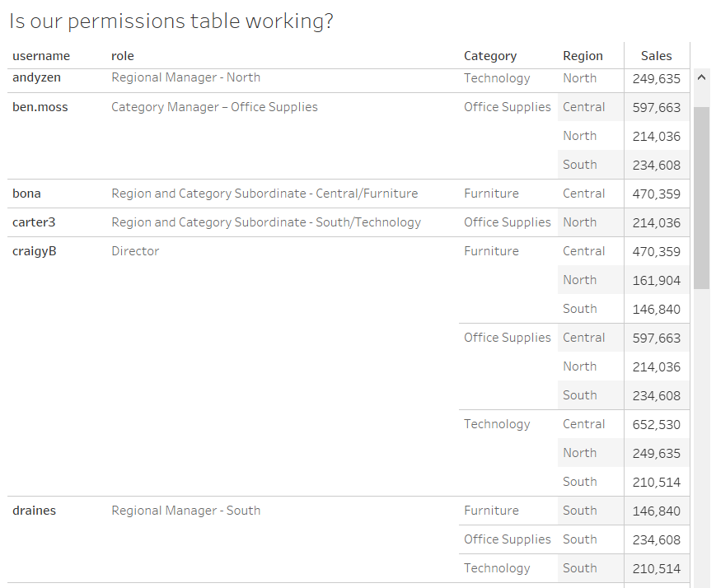Click the username column header
Viewport: 716px width, 588px height.
point(41,56)
